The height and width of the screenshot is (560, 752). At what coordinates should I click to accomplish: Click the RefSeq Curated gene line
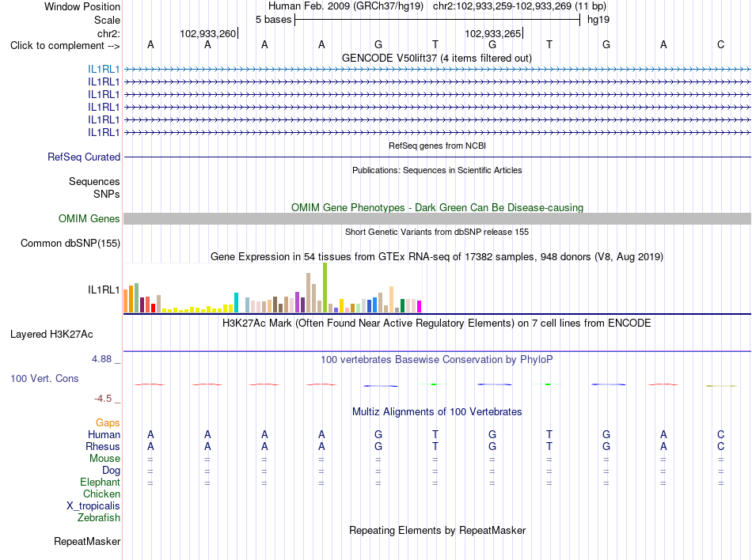[438, 157]
